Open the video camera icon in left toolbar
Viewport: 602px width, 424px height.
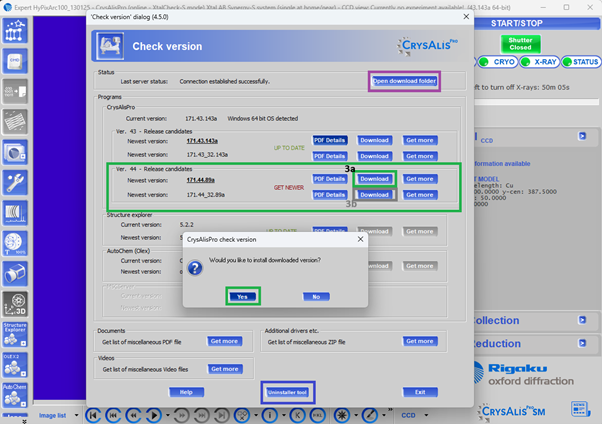click(x=15, y=273)
